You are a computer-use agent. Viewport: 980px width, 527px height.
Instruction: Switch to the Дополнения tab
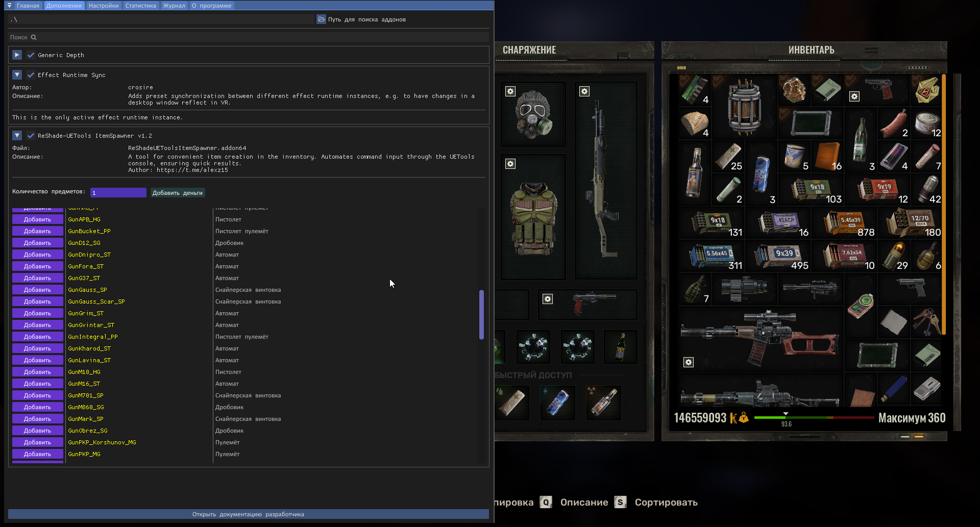click(64, 6)
